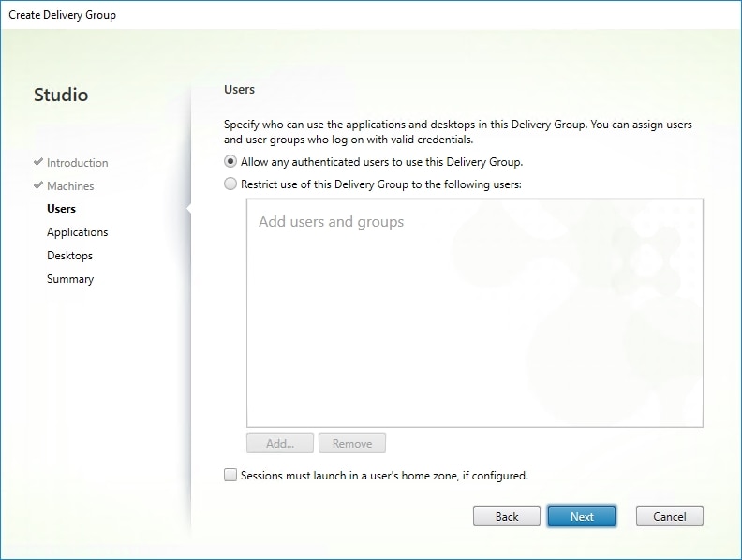Open the Applications step
The image size is (742, 560).
(78, 232)
